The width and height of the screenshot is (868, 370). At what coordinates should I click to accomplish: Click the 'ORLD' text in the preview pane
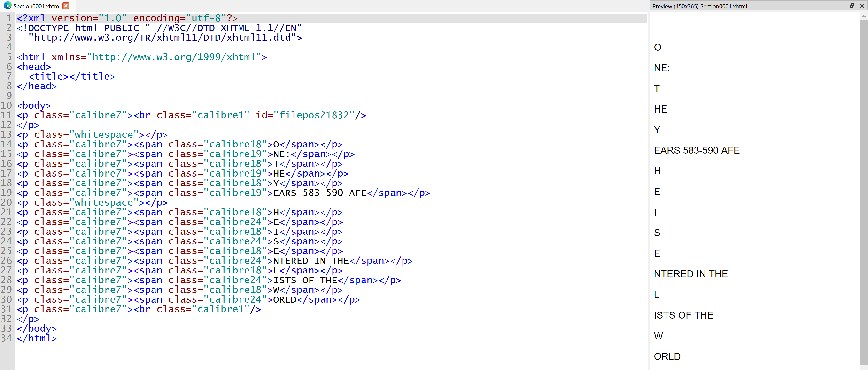[x=667, y=356]
